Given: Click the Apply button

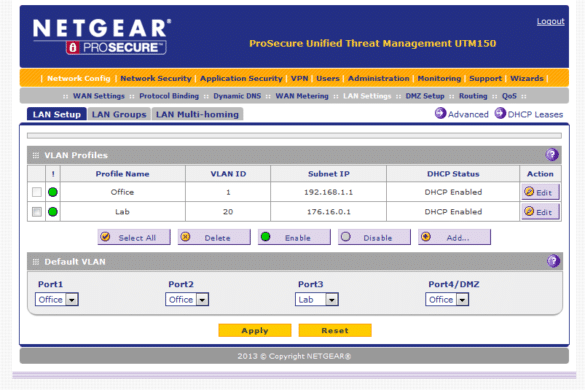Looking at the screenshot, I should coord(255,331).
